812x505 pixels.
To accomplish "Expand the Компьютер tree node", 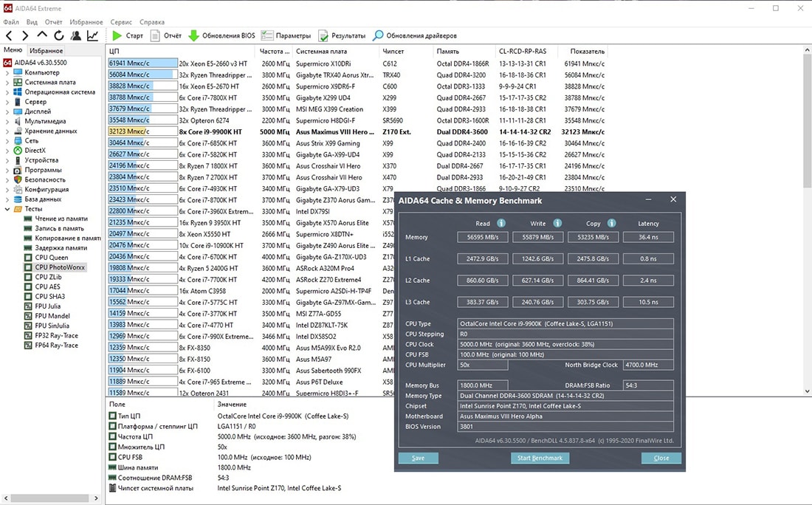I will tap(7, 72).
